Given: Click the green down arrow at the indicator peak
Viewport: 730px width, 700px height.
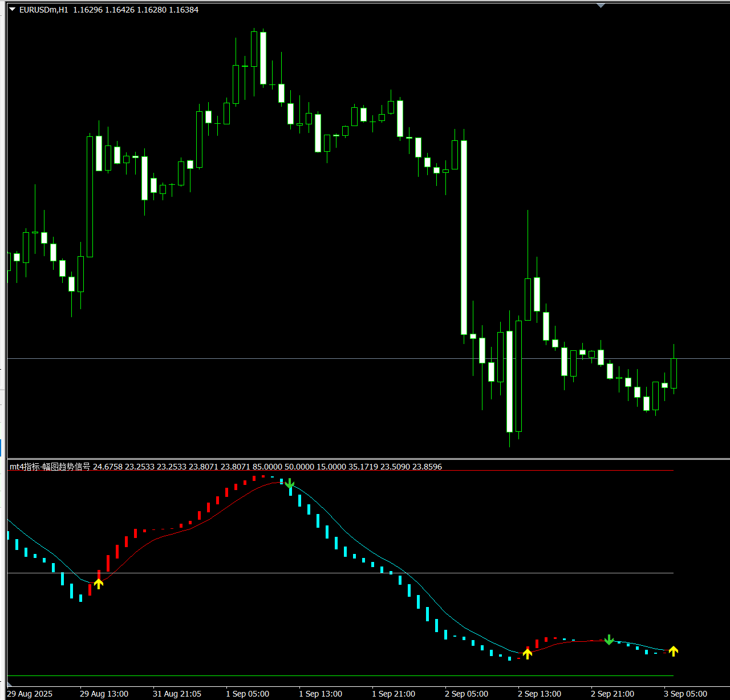Looking at the screenshot, I should coord(290,484).
